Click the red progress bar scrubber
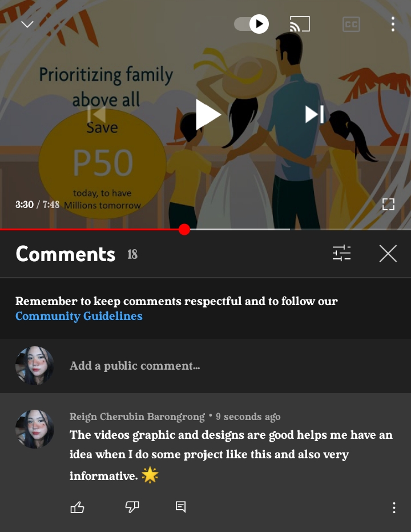The width and height of the screenshot is (411, 532). 184,229
